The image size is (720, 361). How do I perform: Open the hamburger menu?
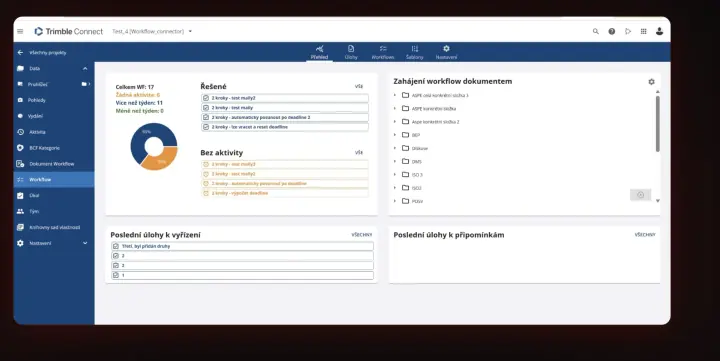click(x=20, y=31)
